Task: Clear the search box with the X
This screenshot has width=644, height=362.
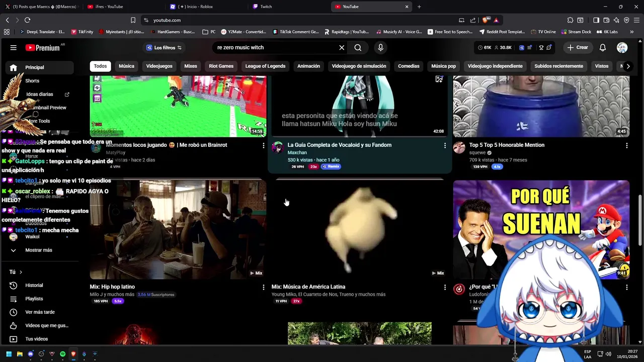Action: point(342,47)
